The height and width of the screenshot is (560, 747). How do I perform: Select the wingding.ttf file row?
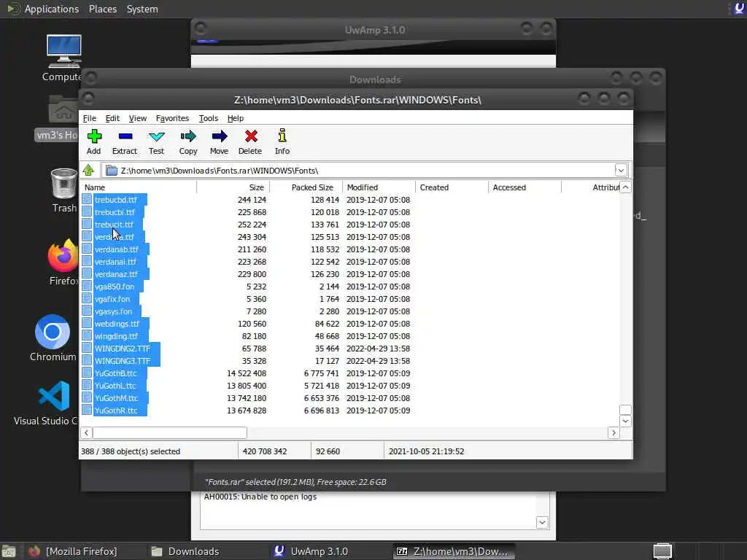pyautogui.click(x=116, y=335)
